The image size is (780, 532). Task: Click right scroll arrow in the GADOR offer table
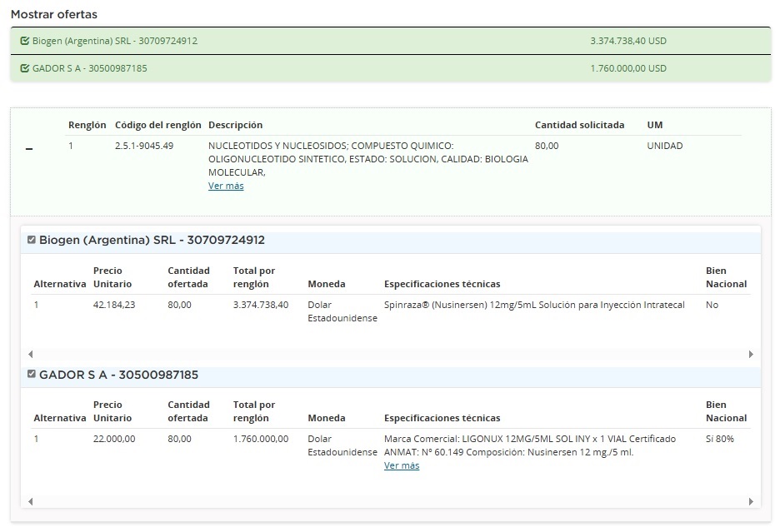click(x=750, y=501)
